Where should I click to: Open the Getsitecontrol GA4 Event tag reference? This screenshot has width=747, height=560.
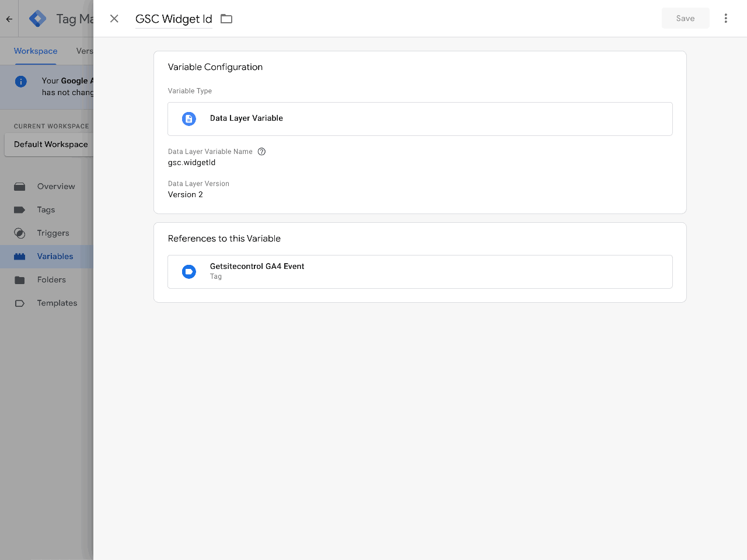point(420,271)
